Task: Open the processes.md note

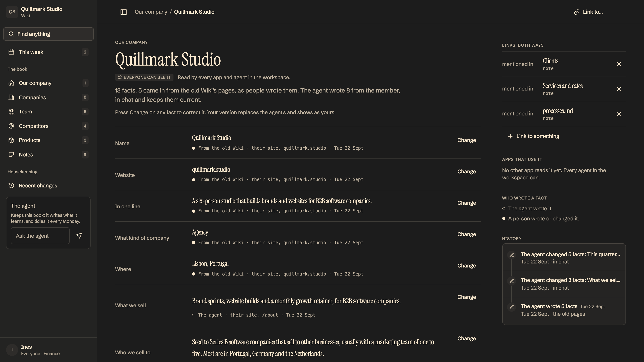Action: (x=558, y=111)
